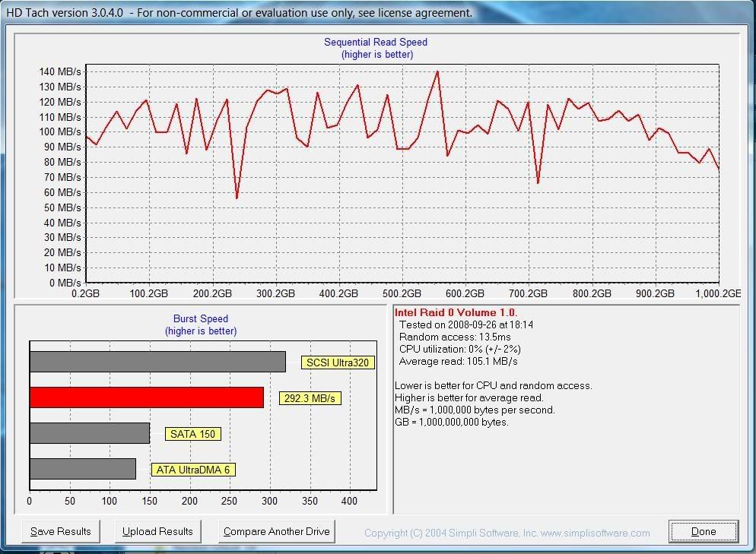Viewport: 756px width, 554px height.
Task: Click the Done button
Action: tap(703, 531)
